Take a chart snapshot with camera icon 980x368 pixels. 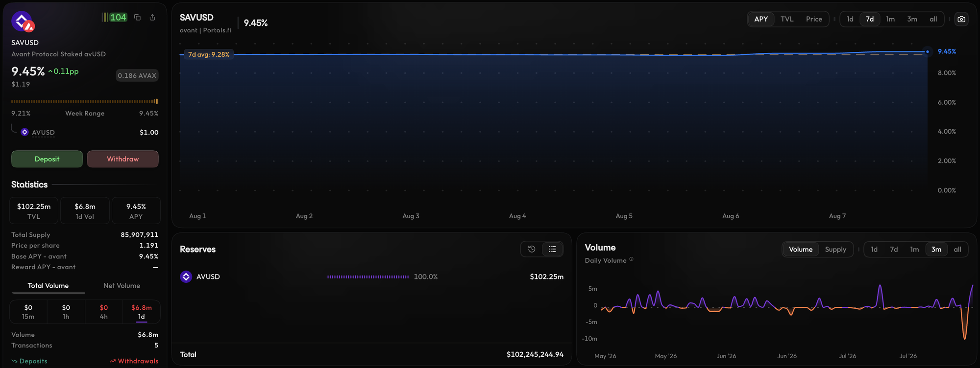coord(961,19)
